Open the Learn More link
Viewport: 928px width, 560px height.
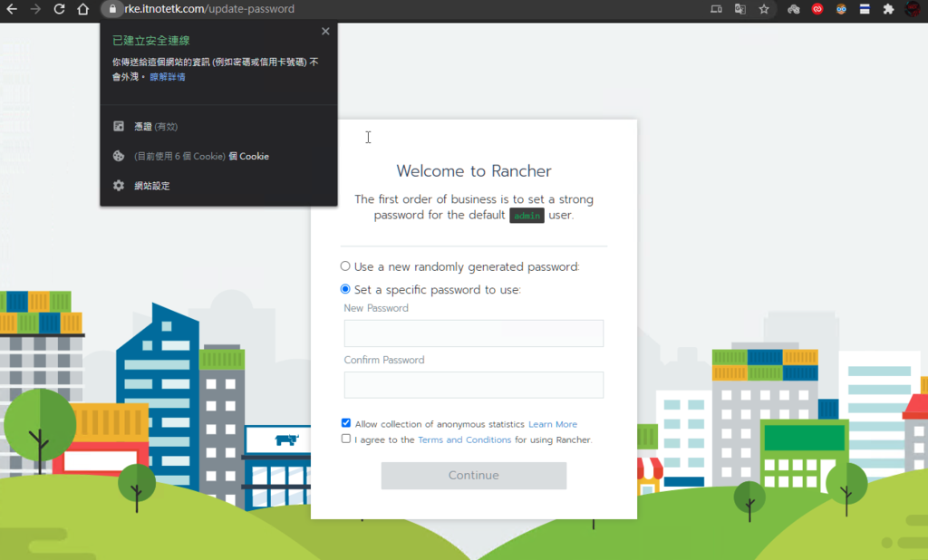[x=553, y=424]
